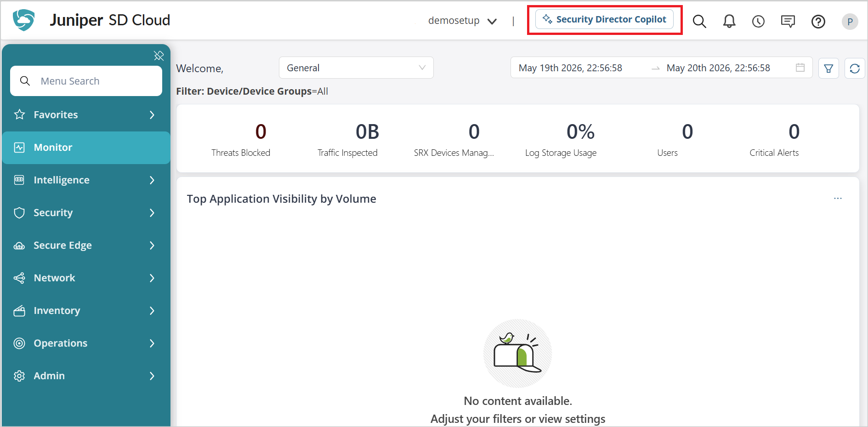868x427 pixels.
Task: Click the Monitor chart icon
Action: click(19, 148)
